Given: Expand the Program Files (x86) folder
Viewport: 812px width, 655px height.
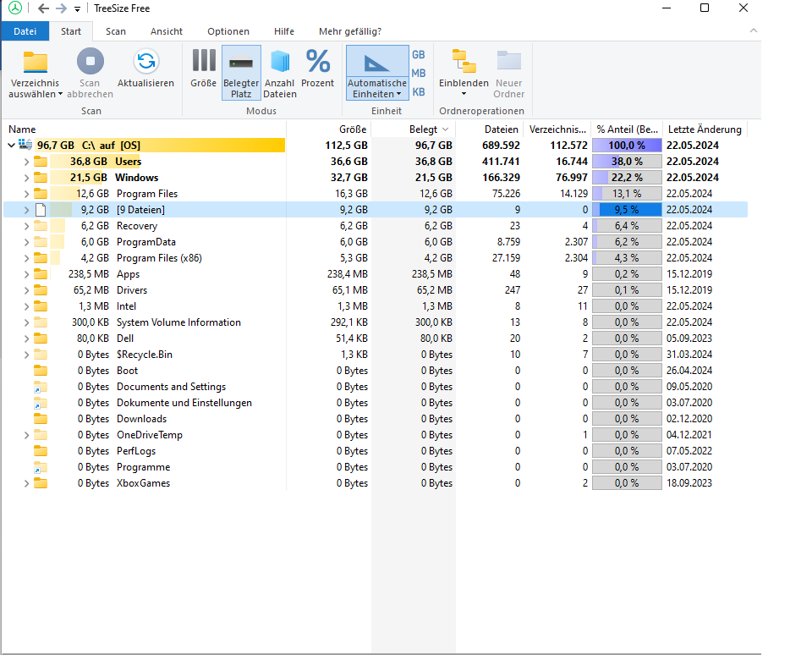Looking at the screenshot, I should tap(26, 258).
